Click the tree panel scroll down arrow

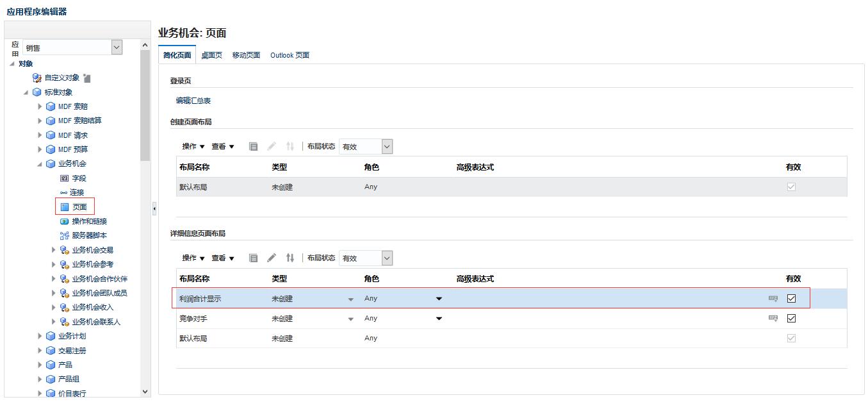[145, 392]
